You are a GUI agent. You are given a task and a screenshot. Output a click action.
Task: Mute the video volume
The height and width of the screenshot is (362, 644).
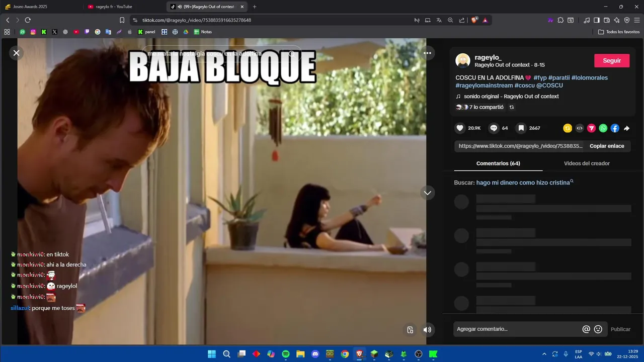[x=427, y=330]
